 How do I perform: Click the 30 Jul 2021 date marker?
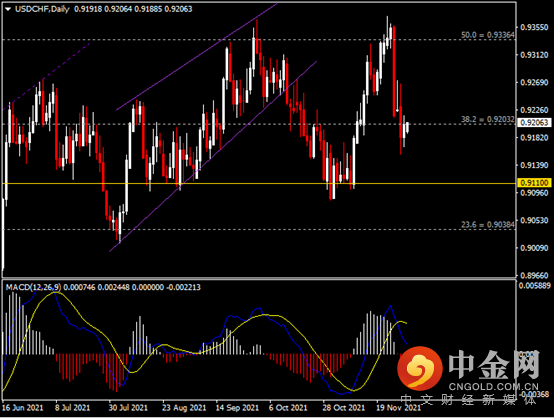click(x=128, y=408)
